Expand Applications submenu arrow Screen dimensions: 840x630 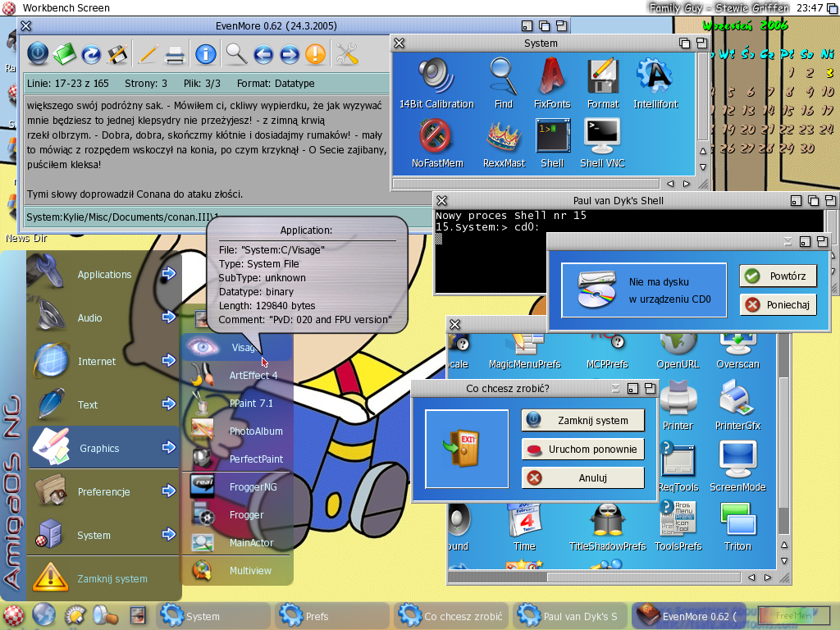169,274
